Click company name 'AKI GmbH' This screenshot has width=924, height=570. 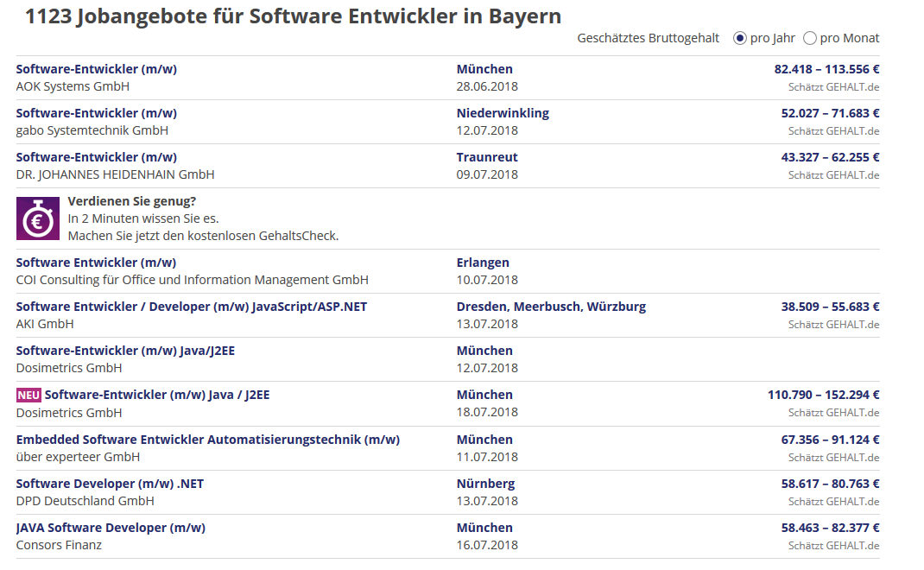[x=45, y=324]
